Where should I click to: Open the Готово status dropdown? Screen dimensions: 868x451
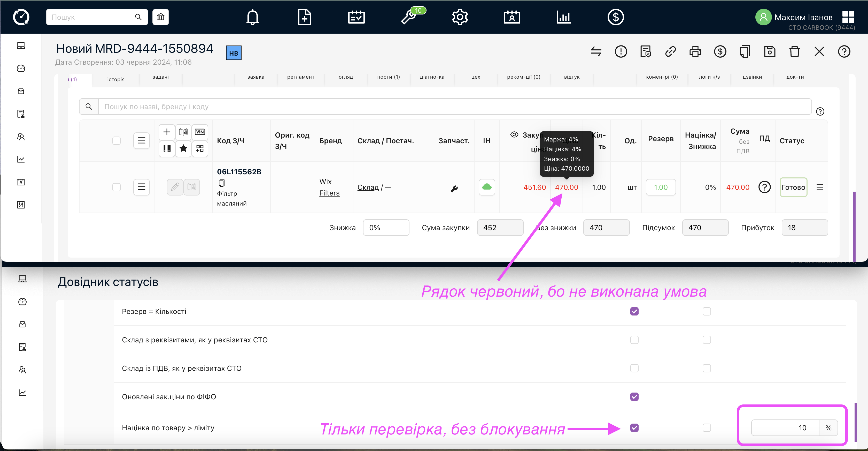point(793,187)
